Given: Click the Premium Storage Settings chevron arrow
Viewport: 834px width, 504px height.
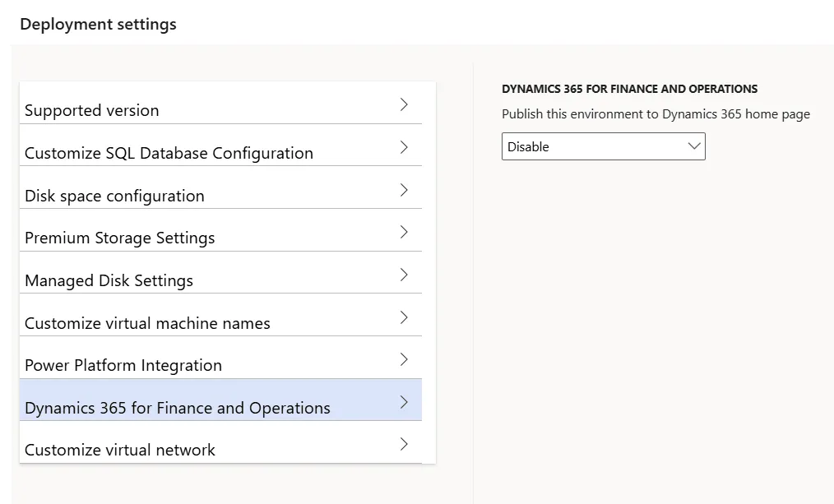Looking at the screenshot, I should click(404, 232).
